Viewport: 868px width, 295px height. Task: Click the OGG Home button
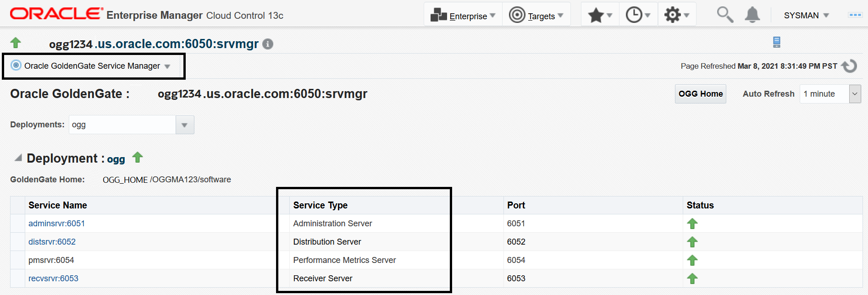700,94
